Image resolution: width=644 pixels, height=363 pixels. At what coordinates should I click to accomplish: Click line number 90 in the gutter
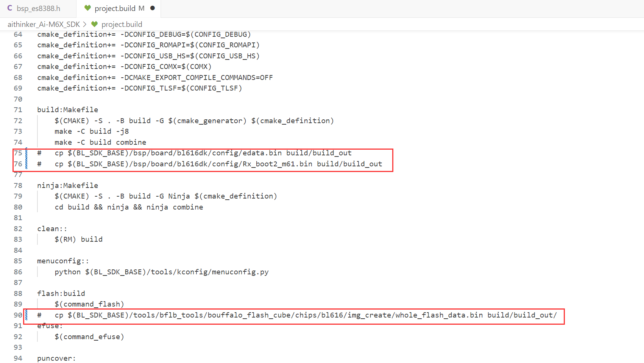[18, 315]
